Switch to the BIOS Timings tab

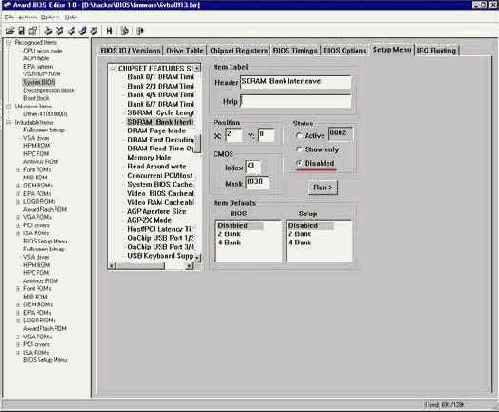coord(295,51)
